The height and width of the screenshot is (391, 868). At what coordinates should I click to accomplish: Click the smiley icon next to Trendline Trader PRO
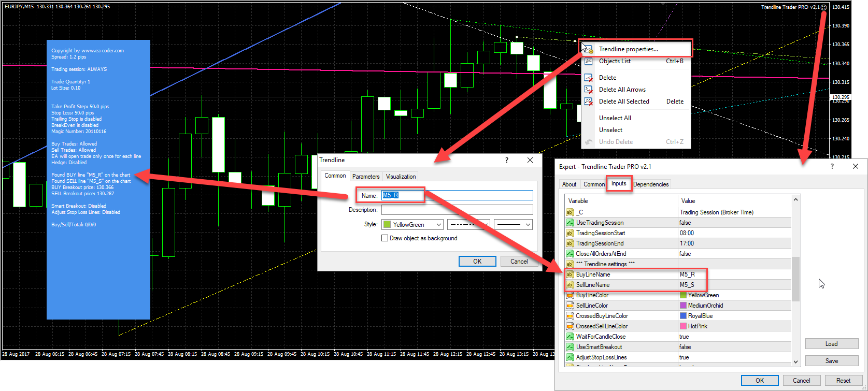tap(824, 7)
